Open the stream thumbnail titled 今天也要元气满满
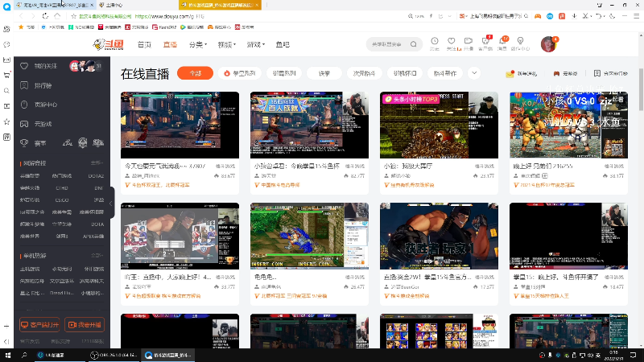The image size is (644, 362). click(180, 125)
